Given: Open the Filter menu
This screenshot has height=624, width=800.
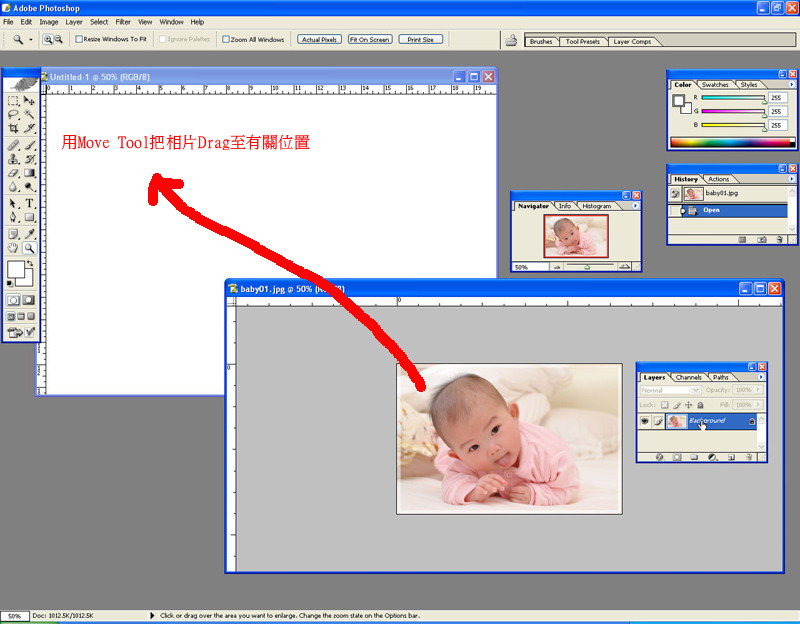Looking at the screenshot, I should (x=123, y=21).
